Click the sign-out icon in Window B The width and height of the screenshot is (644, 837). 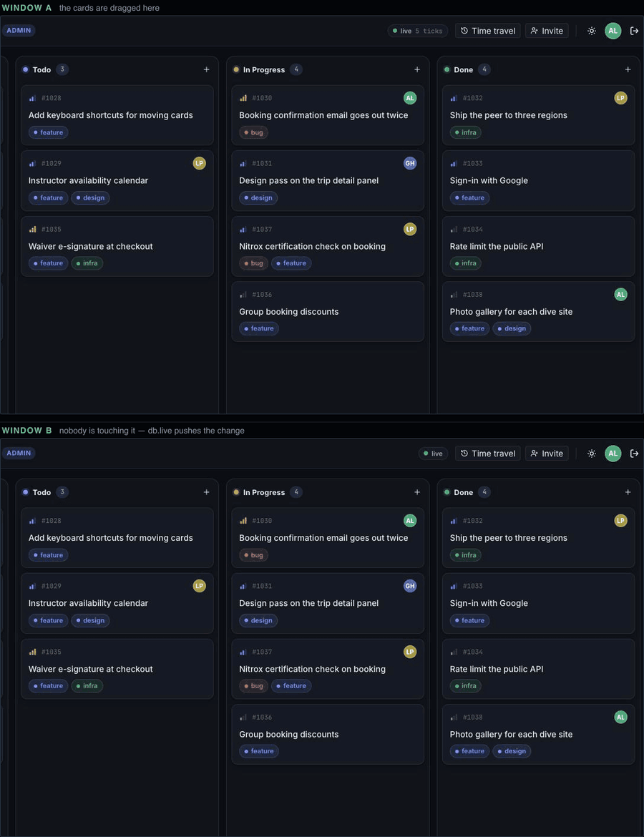[x=635, y=454]
